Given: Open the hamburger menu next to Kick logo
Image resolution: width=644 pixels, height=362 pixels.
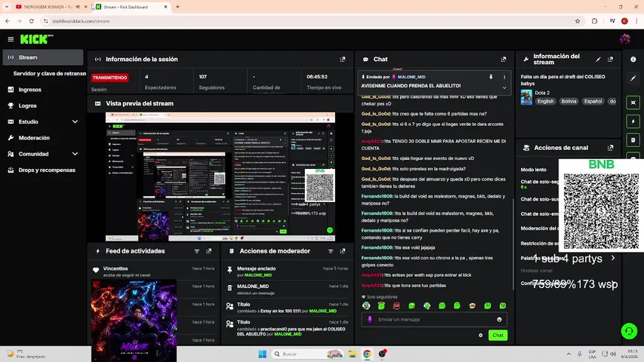Looking at the screenshot, I should click(11, 39).
